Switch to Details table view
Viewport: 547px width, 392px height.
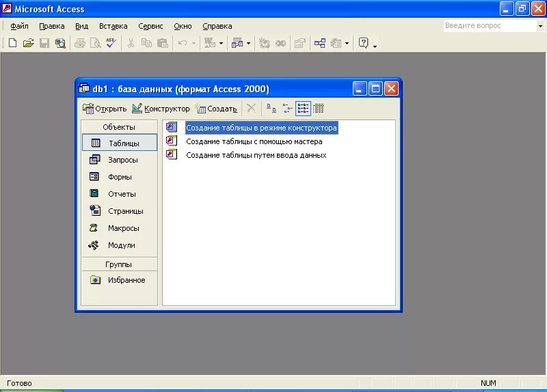[318, 109]
